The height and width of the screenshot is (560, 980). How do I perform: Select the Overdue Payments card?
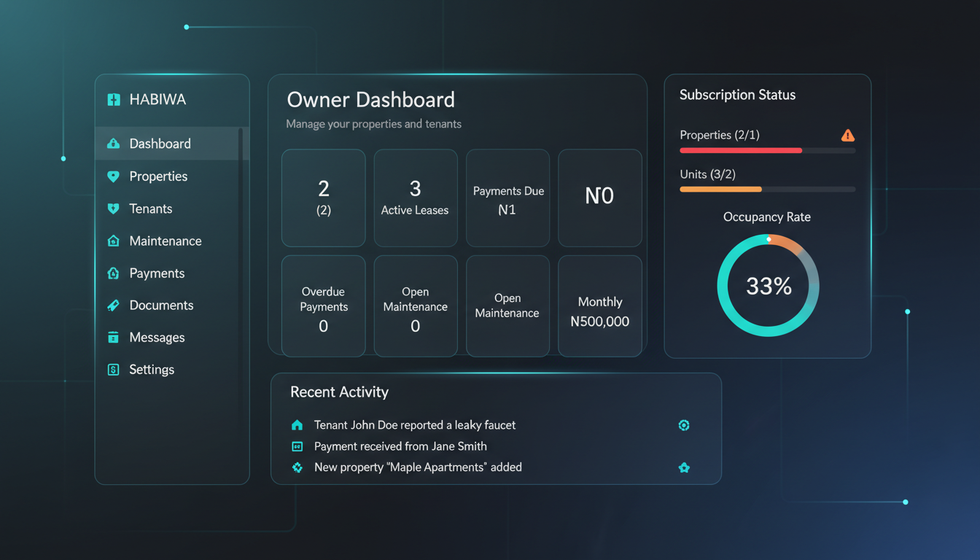click(x=323, y=306)
